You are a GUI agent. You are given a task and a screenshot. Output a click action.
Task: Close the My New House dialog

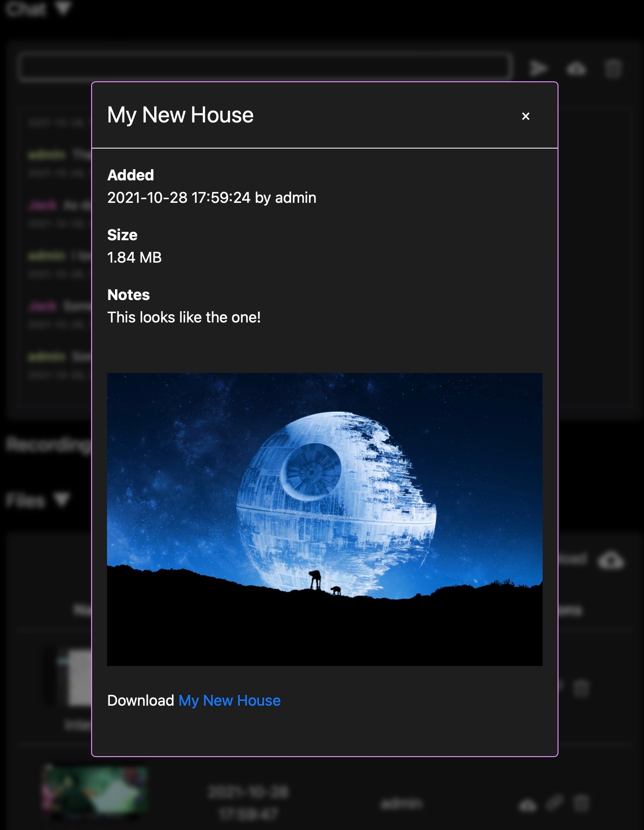525,116
